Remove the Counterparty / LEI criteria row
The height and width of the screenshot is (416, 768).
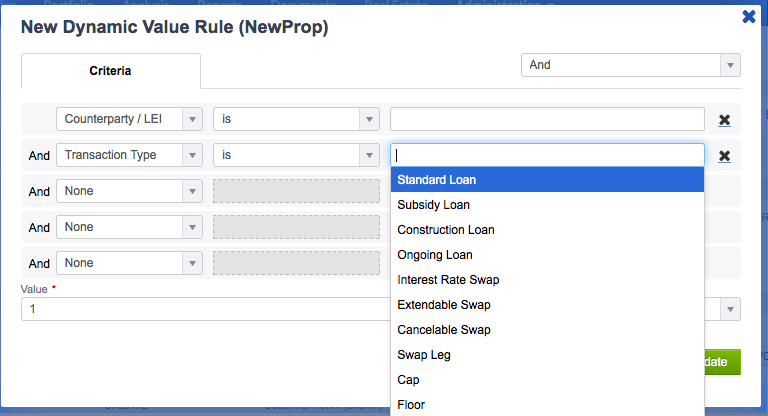click(724, 120)
